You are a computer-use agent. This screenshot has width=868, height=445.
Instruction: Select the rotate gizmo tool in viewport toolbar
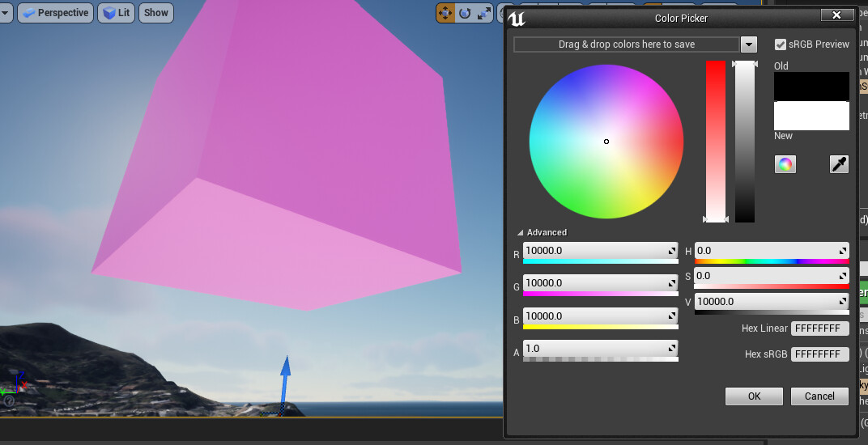coord(465,13)
